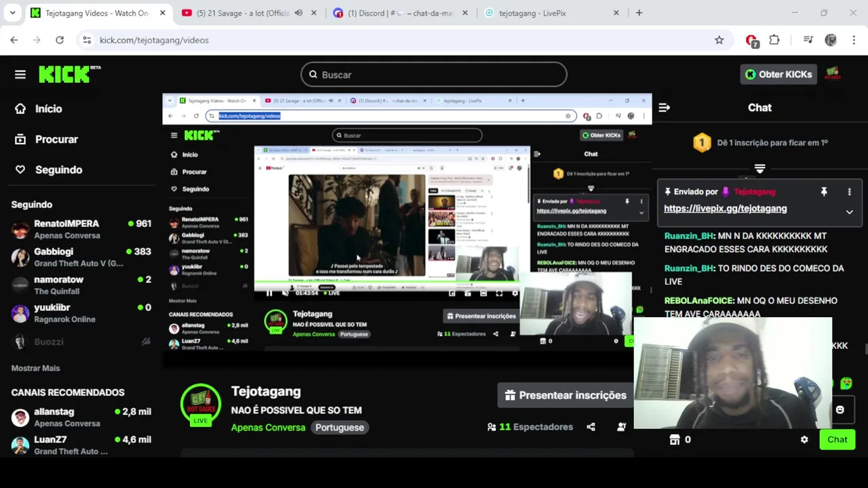The width and height of the screenshot is (868, 488).
Task: Click Ruanzin_BH username in first chat message
Action: pyautogui.click(x=689, y=236)
